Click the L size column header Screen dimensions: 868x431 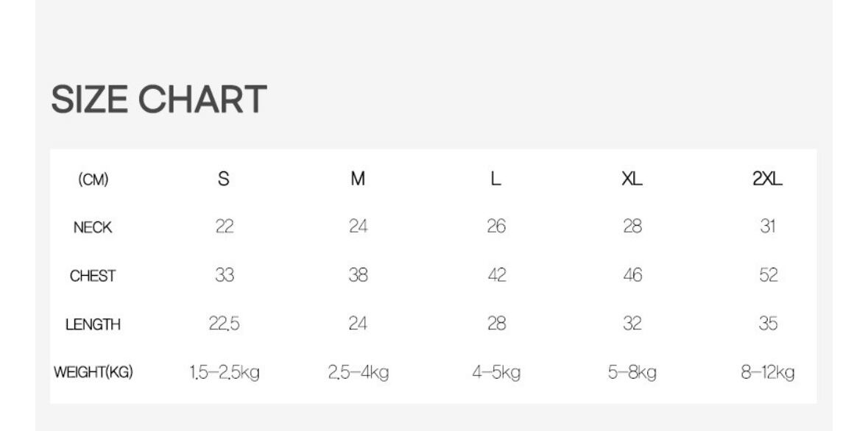point(496,180)
